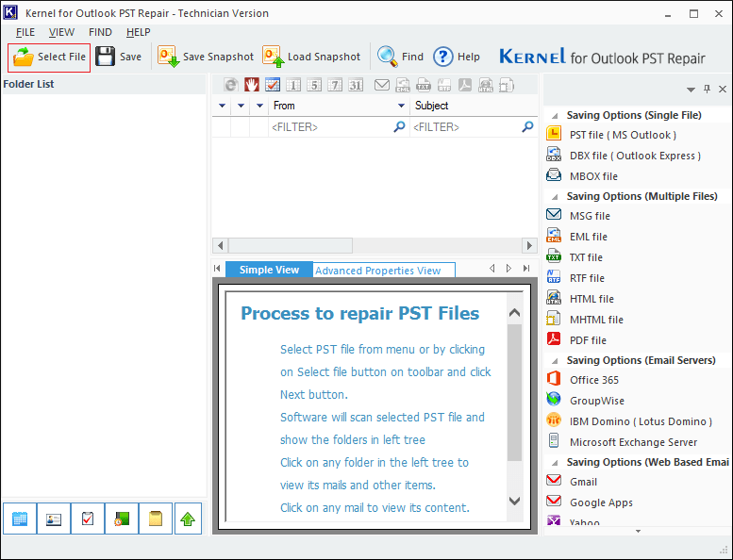Open the From column dropdown arrow
This screenshot has width=733, height=560.
pos(401,106)
